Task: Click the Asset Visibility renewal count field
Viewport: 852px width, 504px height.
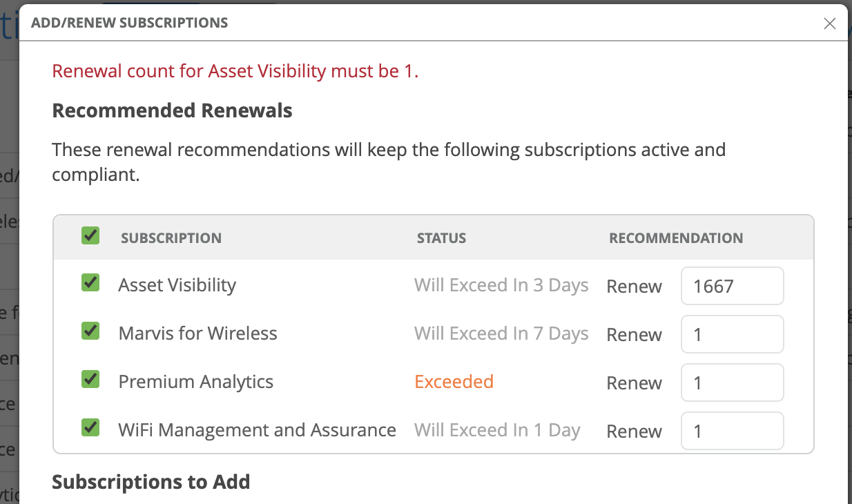Action: 732,286
